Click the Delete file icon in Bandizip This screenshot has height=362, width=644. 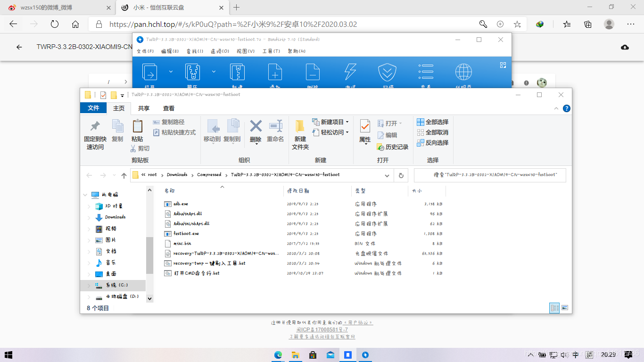click(x=313, y=72)
